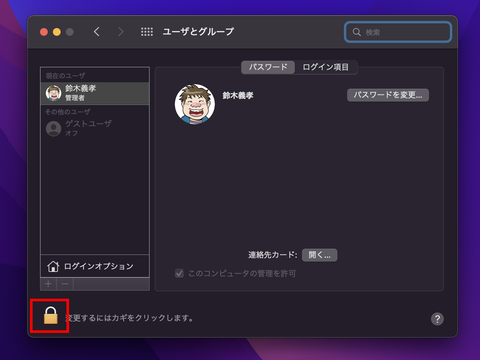Click the その他のユーザ section header
Viewport: 480px width, 360px height.
tap(68, 112)
